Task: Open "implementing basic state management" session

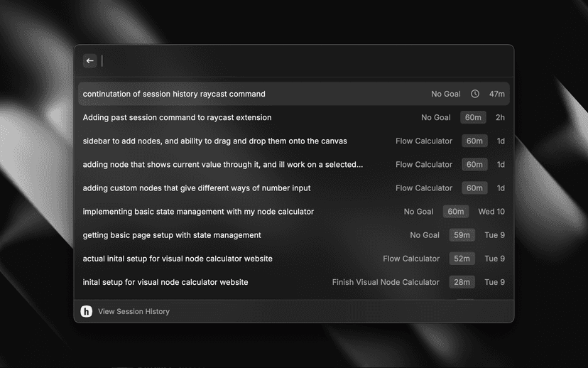Action: [293, 212]
